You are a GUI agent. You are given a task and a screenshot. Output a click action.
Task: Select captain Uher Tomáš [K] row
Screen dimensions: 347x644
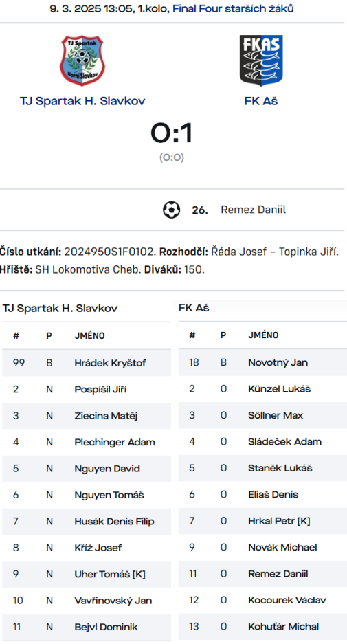coord(87,574)
